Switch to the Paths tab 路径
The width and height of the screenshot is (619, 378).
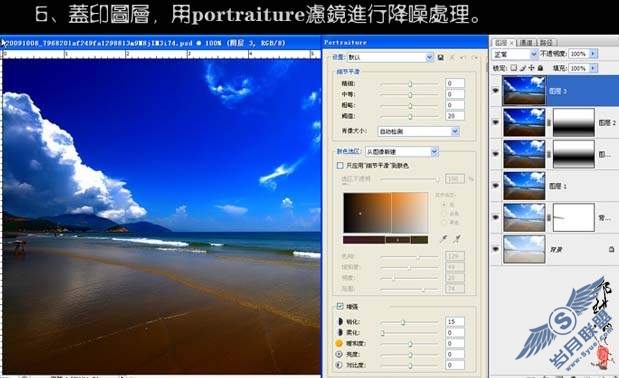tap(546, 42)
